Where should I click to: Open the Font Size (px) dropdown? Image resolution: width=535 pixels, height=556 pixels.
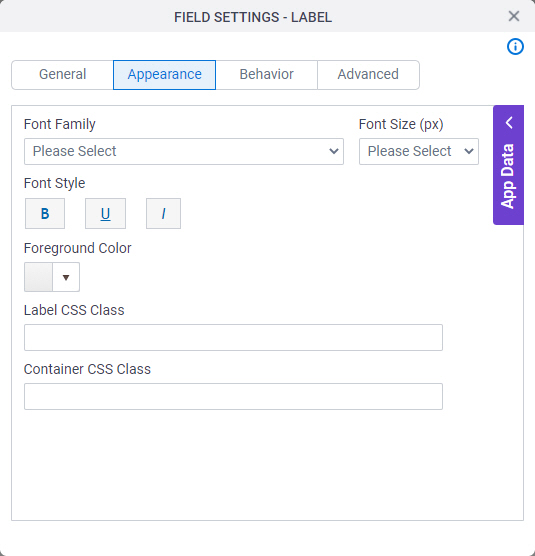click(x=419, y=151)
